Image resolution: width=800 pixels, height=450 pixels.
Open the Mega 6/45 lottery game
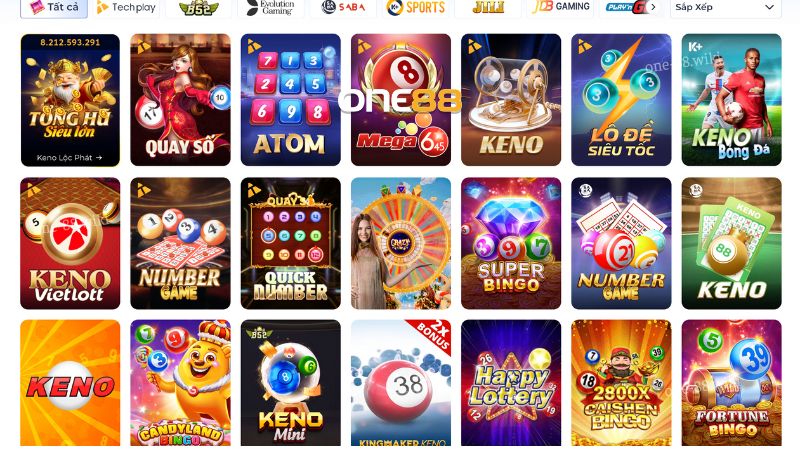point(401,100)
